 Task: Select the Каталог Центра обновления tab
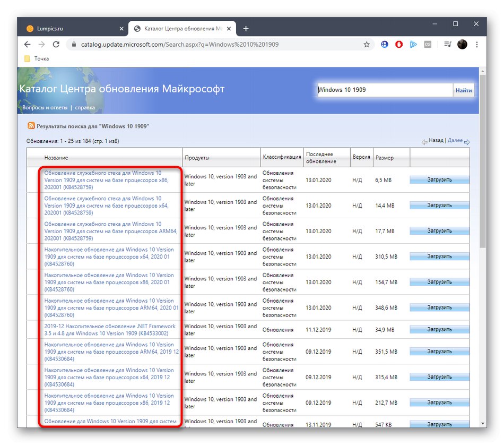click(183, 29)
